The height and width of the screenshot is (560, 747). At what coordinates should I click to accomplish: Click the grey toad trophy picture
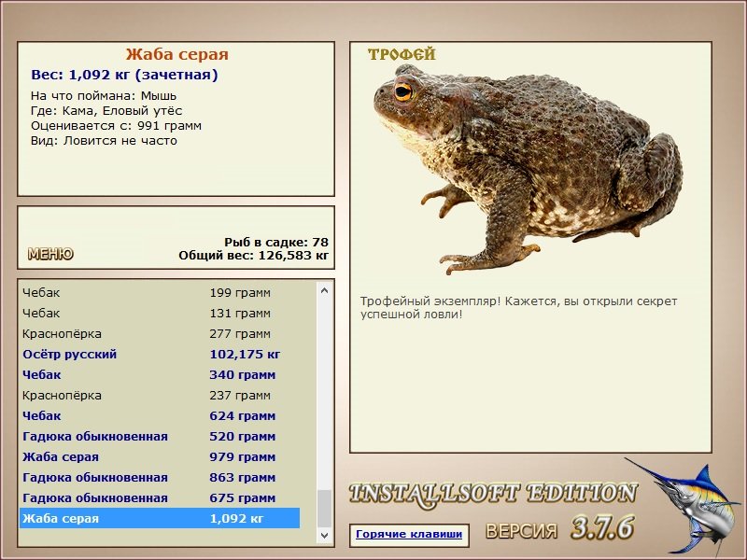528,169
